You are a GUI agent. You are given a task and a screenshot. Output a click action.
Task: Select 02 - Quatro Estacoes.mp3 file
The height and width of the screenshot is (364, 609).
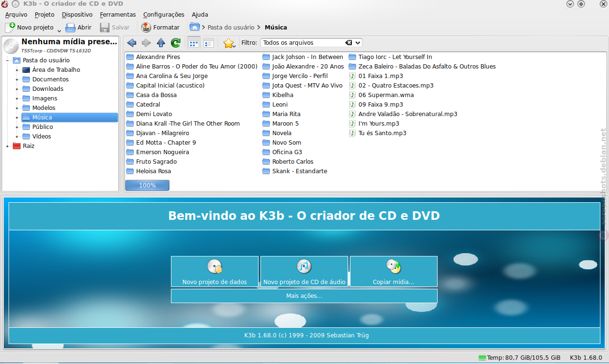tap(396, 86)
